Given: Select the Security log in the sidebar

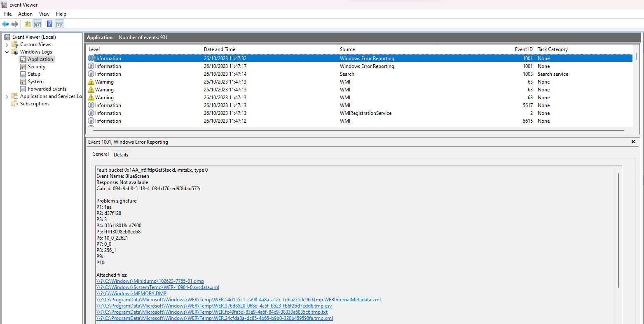Looking at the screenshot, I should pyautogui.click(x=37, y=66).
